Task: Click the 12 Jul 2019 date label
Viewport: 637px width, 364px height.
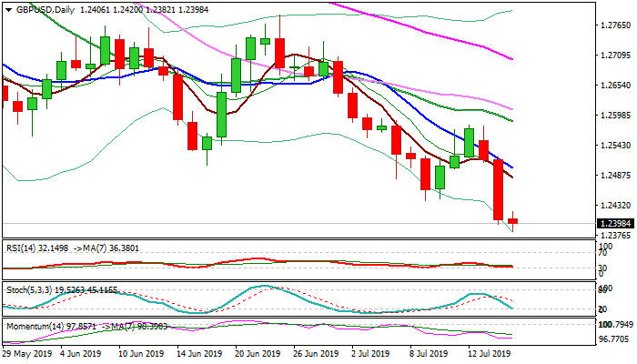Action: pos(490,353)
